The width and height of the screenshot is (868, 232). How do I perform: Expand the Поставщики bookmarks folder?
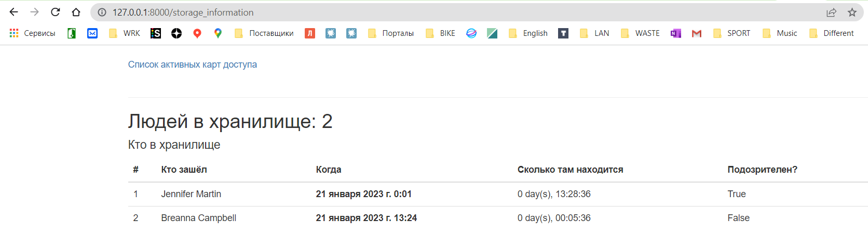point(264,33)
